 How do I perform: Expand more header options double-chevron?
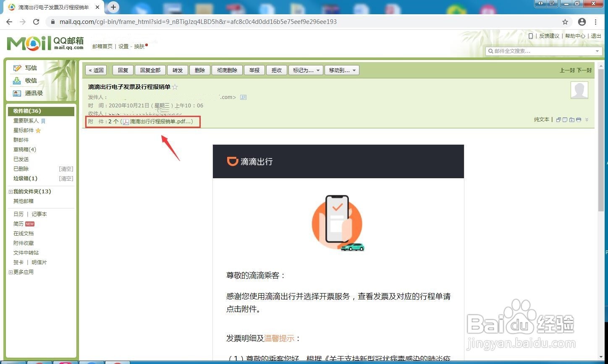pyautogui.click(x=587, y=120)
